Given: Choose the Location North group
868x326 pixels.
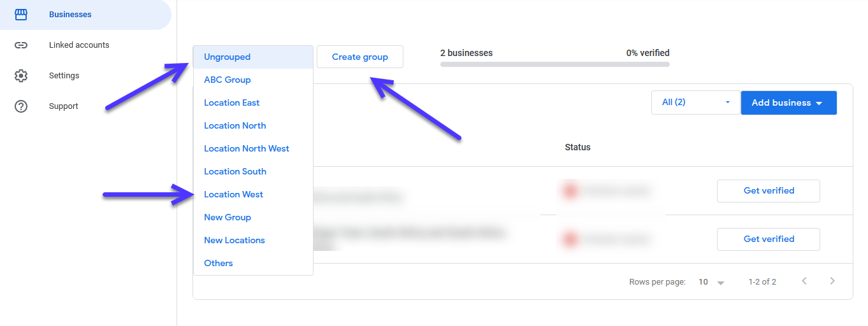Looking at the screenshot, I should point(253,125).
